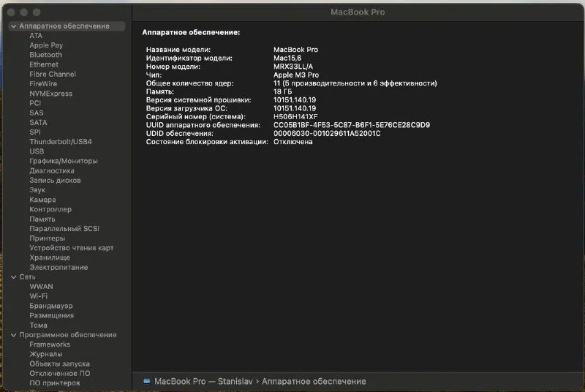This screenshot has width=585, height=392.
Task: Select Хранилище in the hardware list
Action: (x=50, y=257)
